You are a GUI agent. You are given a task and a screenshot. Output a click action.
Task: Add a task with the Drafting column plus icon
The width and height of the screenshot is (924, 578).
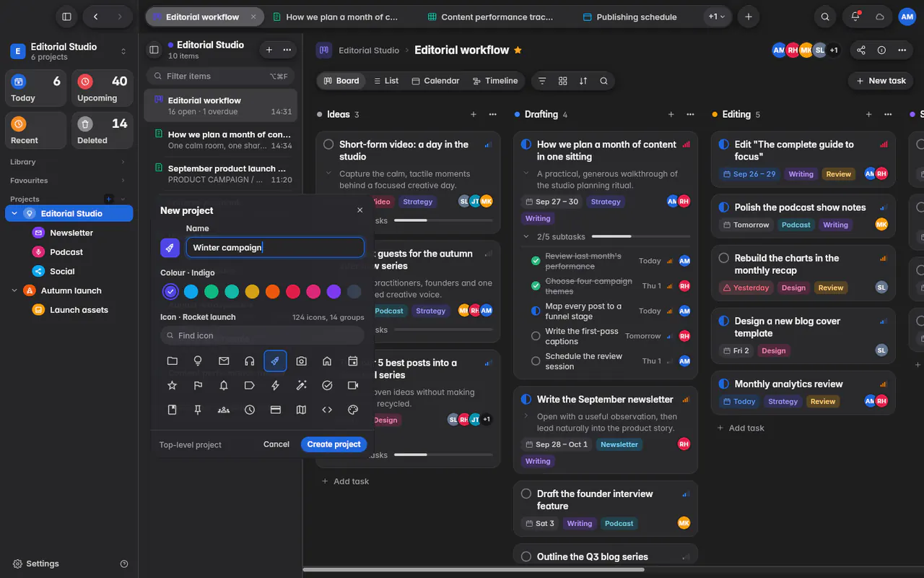click(x=671, y=114)
